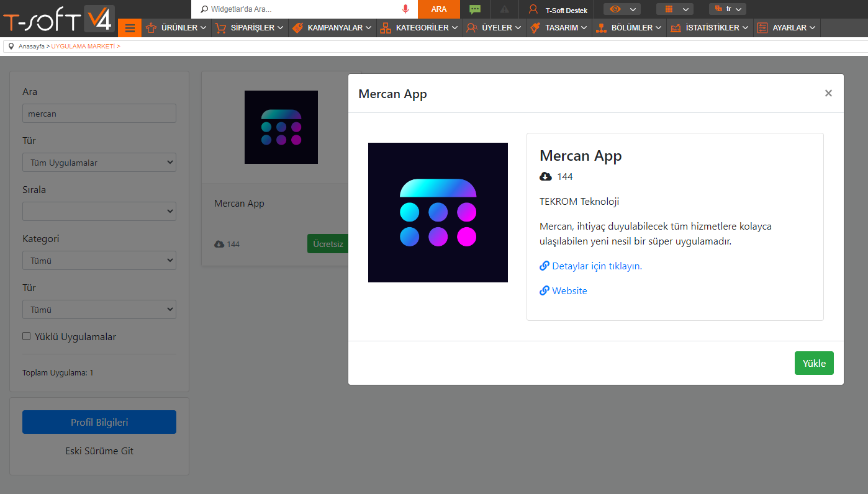868x494 pixels.
Task: Click the Eski Sürüme Git link
Action: [x=99, y=451]
